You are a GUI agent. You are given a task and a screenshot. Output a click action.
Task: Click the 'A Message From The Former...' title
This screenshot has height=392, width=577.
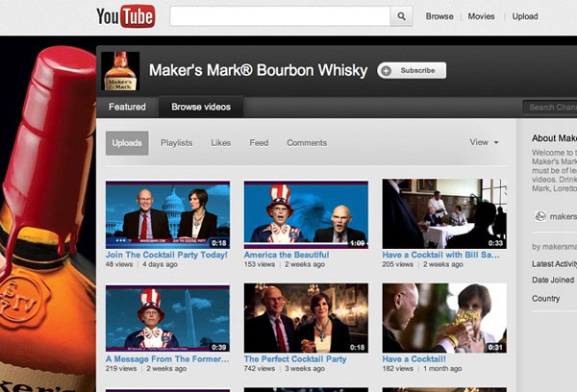167,359
